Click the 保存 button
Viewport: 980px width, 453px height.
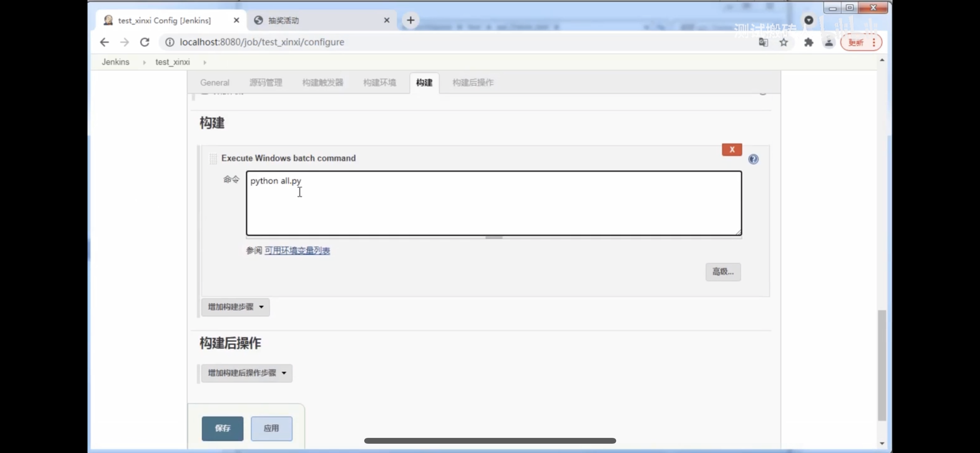(x=223, y=428)
